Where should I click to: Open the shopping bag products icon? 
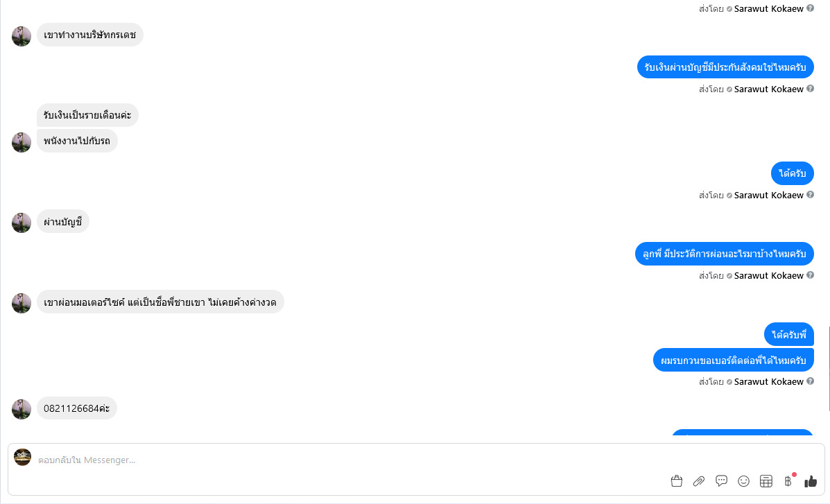click(x=677, y=481)
